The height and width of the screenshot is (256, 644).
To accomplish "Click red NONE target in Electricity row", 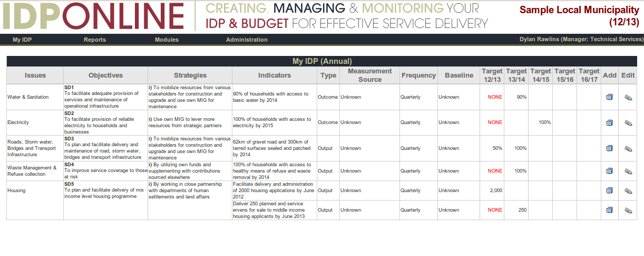I will (495, 122).
